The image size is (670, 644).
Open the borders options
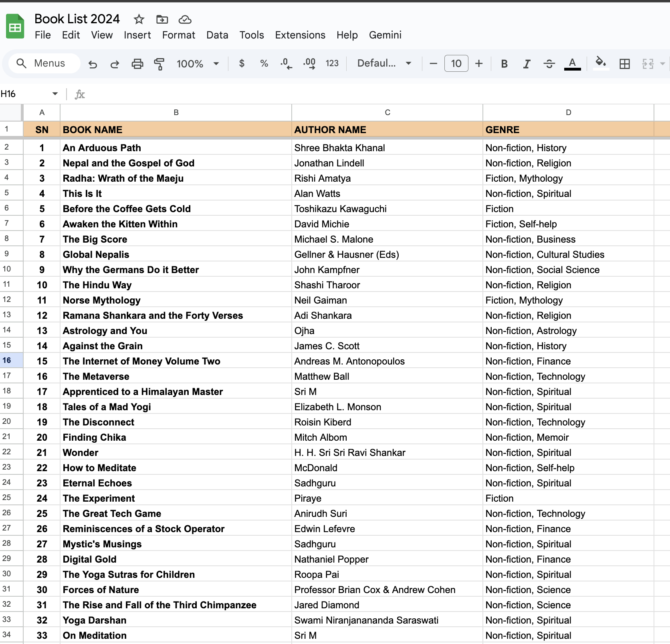pyautogui.click(x=624, y=63)
